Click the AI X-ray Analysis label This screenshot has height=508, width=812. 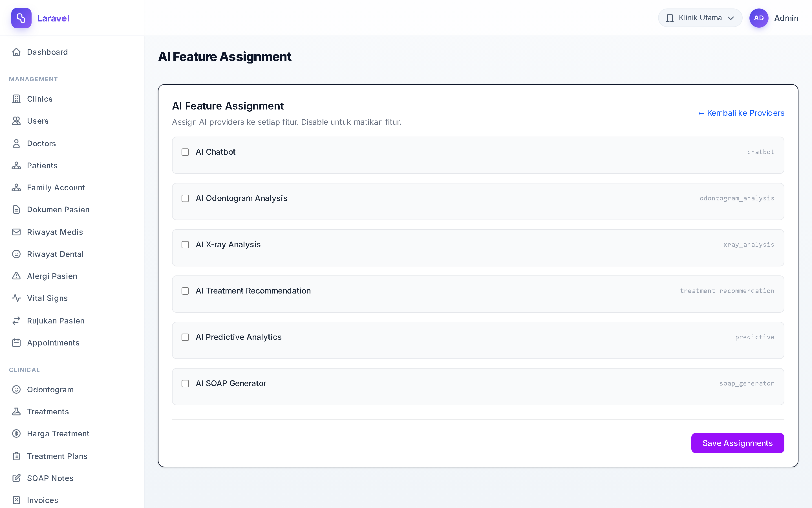[x=228, y=245]
